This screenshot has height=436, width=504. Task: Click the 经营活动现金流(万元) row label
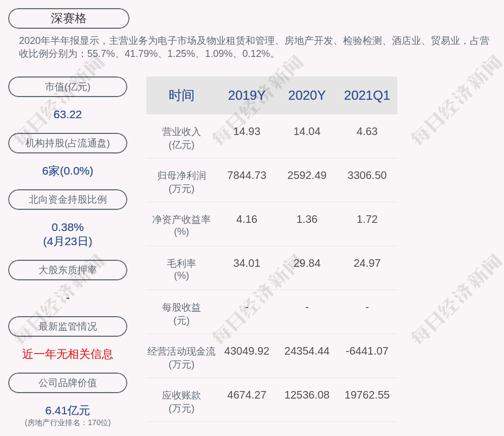(x=182, y=357)
